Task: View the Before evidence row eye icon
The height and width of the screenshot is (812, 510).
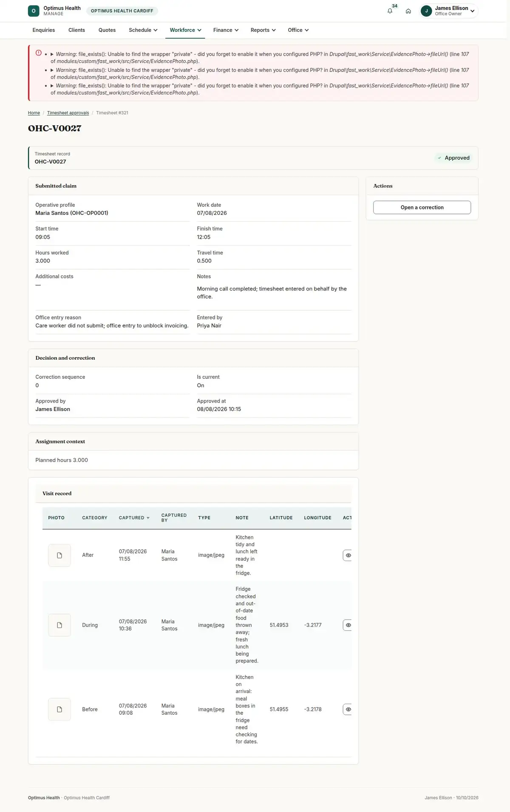Action: (348, 709)
